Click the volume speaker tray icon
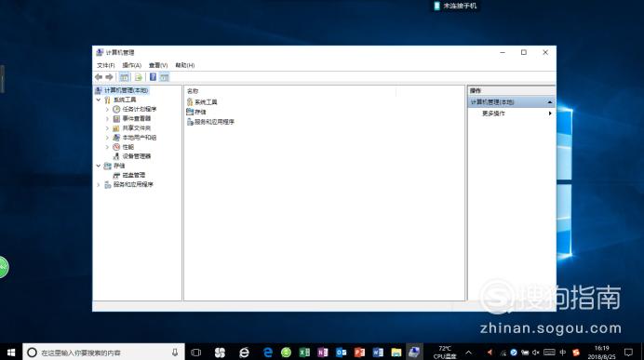The width and height of the screenshot is (644, 360). point(535,353)
